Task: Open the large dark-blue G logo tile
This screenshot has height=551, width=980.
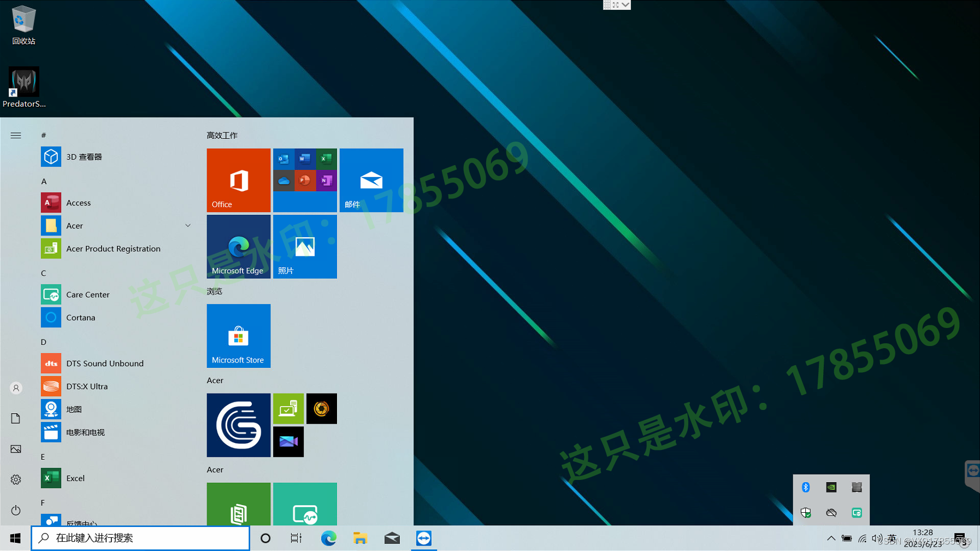Action: coord(239,425)
